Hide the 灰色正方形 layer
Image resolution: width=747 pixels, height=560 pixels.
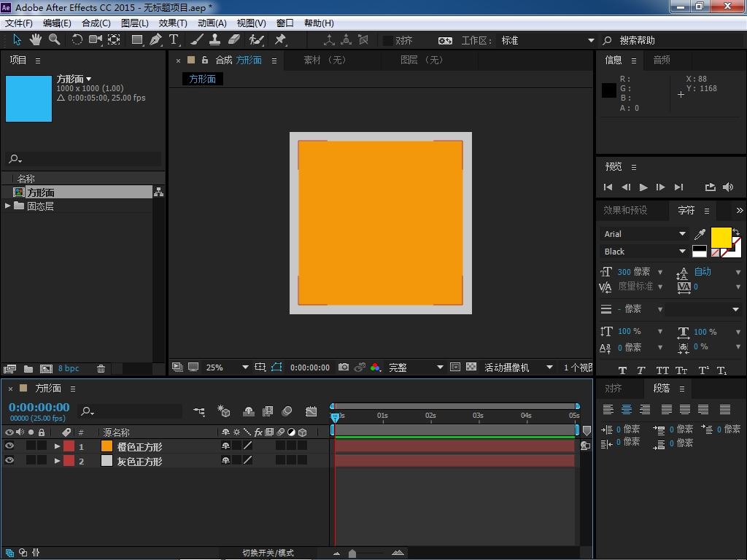point(9,461)
